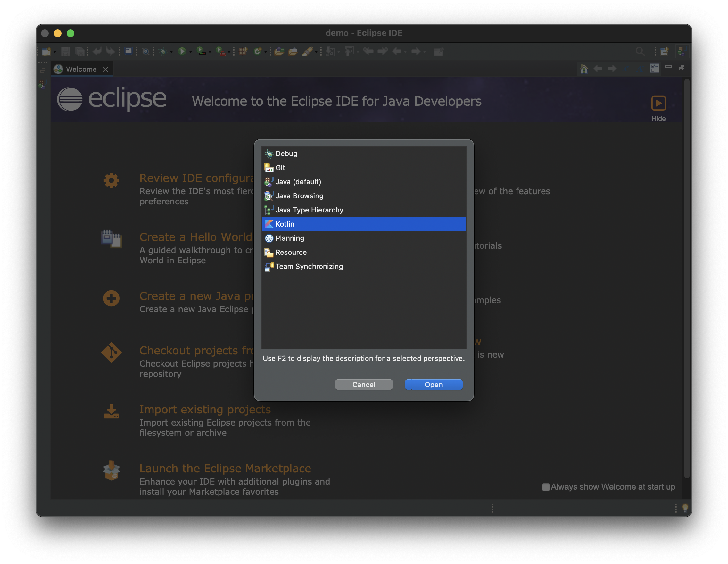Click the Welcome page vertical scrollbar
The height and width of the screenshot is (564, 728).
click(x=687, y=278)
